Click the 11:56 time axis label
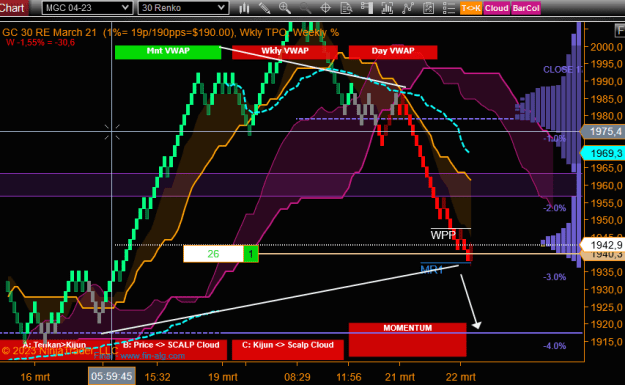 349,377
